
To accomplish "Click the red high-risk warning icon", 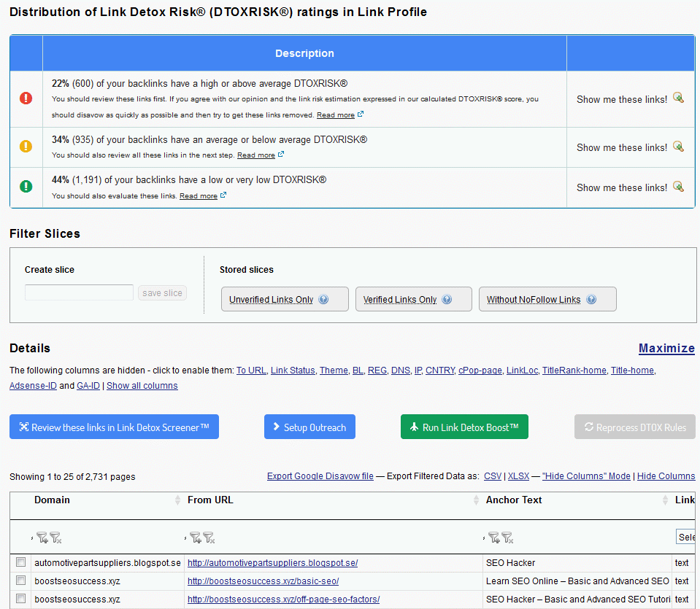I will (26, 98).
